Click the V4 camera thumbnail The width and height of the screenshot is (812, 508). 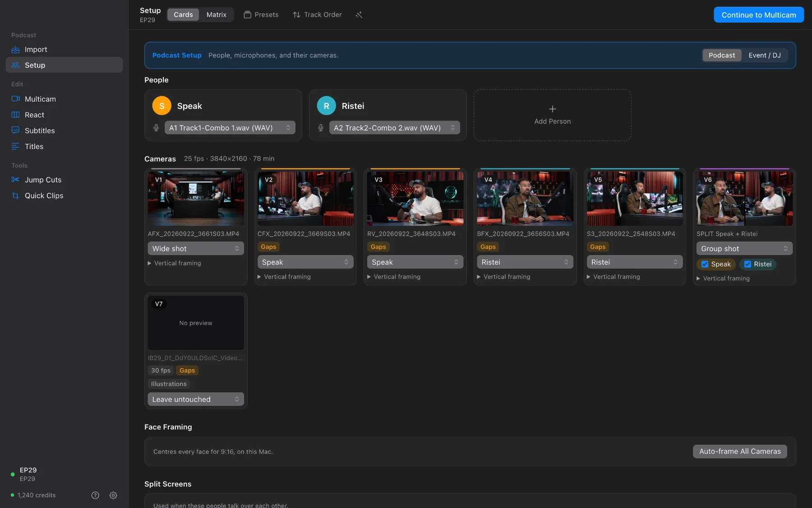click(525, 198)
